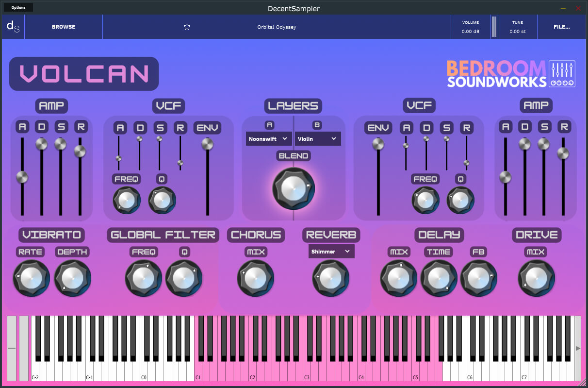Click the right VCF release slider handle
Image resolution: width=588 pixels, height=388 pixels.
(466, 163)
